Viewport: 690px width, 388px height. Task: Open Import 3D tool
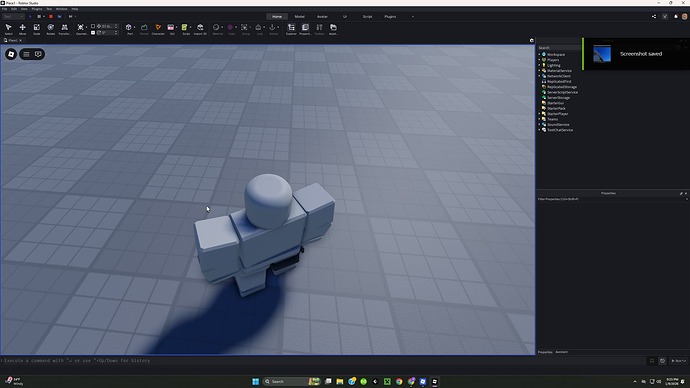[x=200, y=29]
